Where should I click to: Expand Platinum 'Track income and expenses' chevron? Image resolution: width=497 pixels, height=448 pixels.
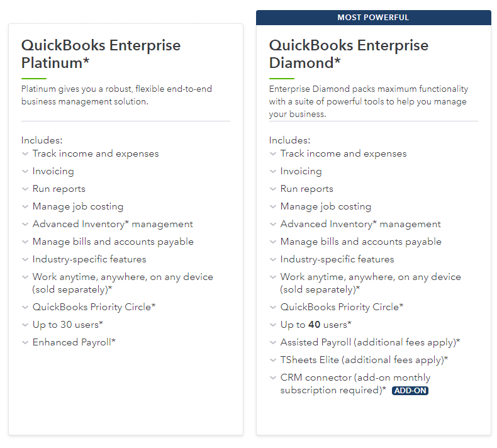click(25, 154)
